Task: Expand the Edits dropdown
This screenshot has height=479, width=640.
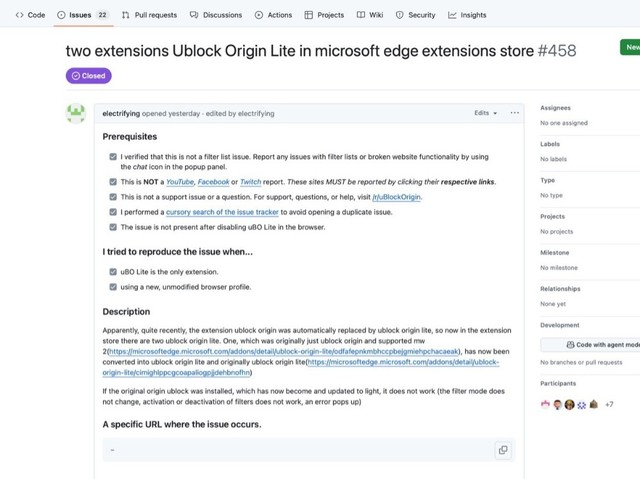Action: click(485, 113)
